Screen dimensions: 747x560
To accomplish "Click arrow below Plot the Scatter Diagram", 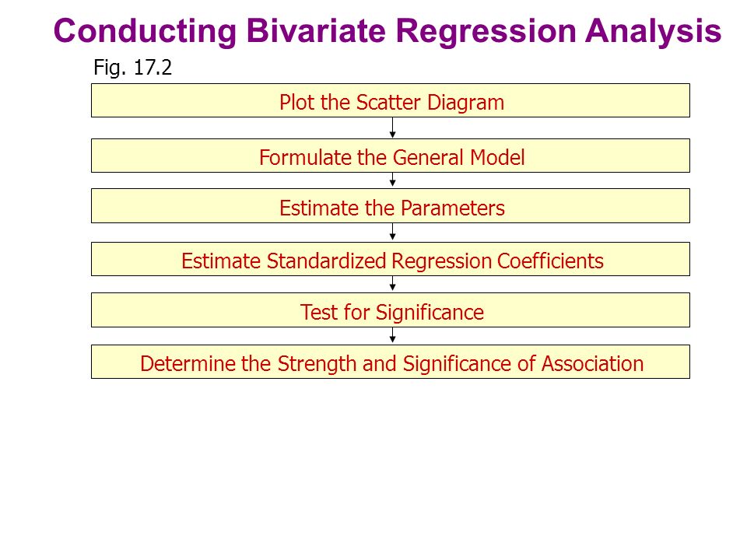I will click(392, 128).
